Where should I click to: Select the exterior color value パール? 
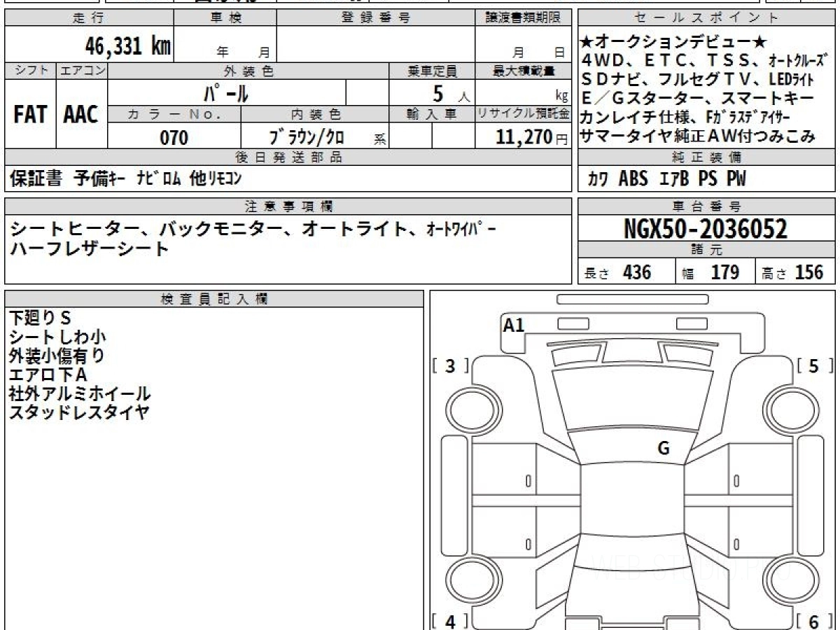[226, 92]
